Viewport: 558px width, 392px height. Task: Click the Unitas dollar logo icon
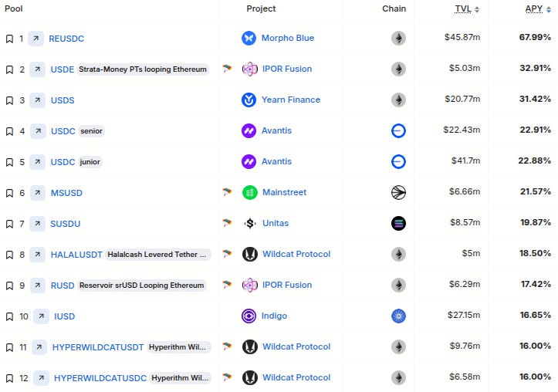[x=250, y=223]
